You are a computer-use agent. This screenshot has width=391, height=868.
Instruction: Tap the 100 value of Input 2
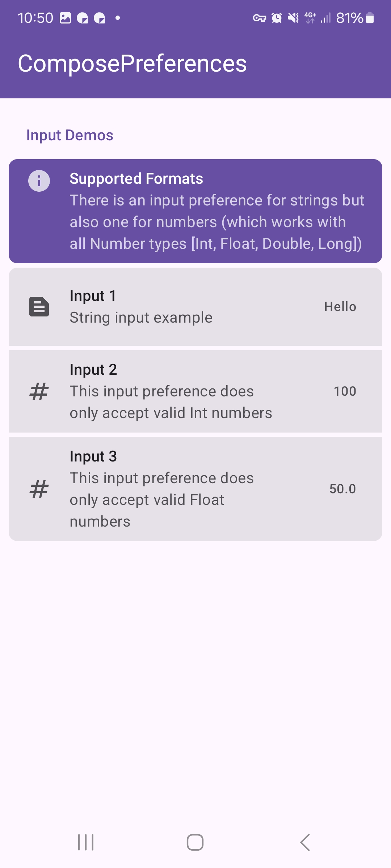(345, 391)
